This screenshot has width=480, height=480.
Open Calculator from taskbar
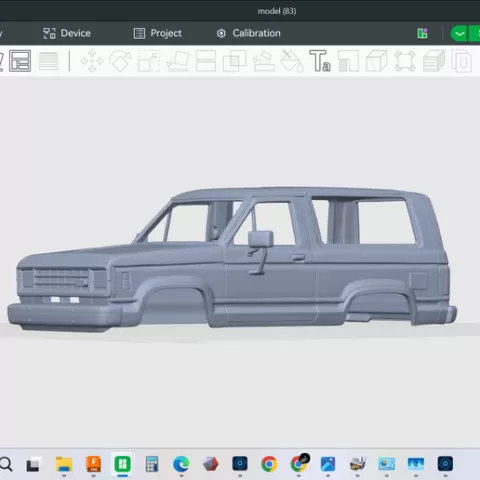point(152,464)
